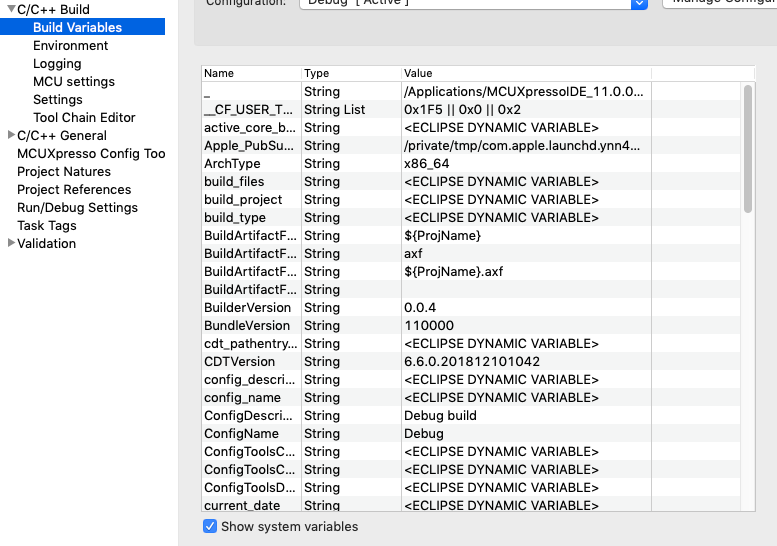Image resolution: width=777 pixels, height=546 pixels.
Task: Select MCU settings in the tree
Action: coord(73,81)
